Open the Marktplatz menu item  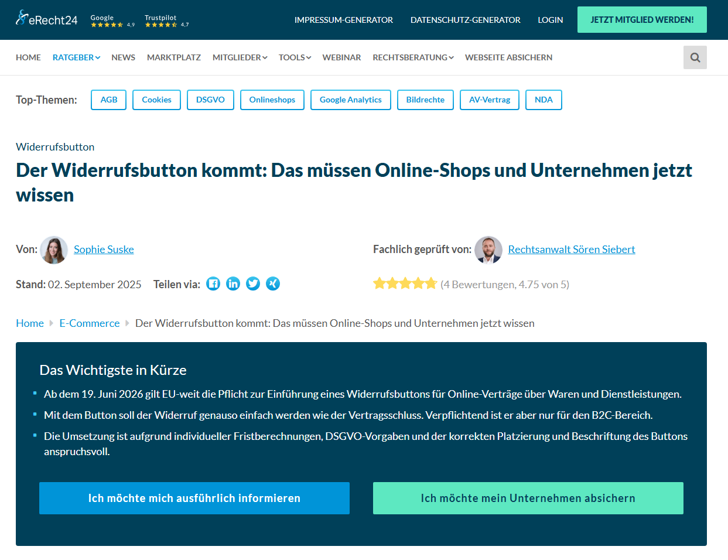click(174, 57)
